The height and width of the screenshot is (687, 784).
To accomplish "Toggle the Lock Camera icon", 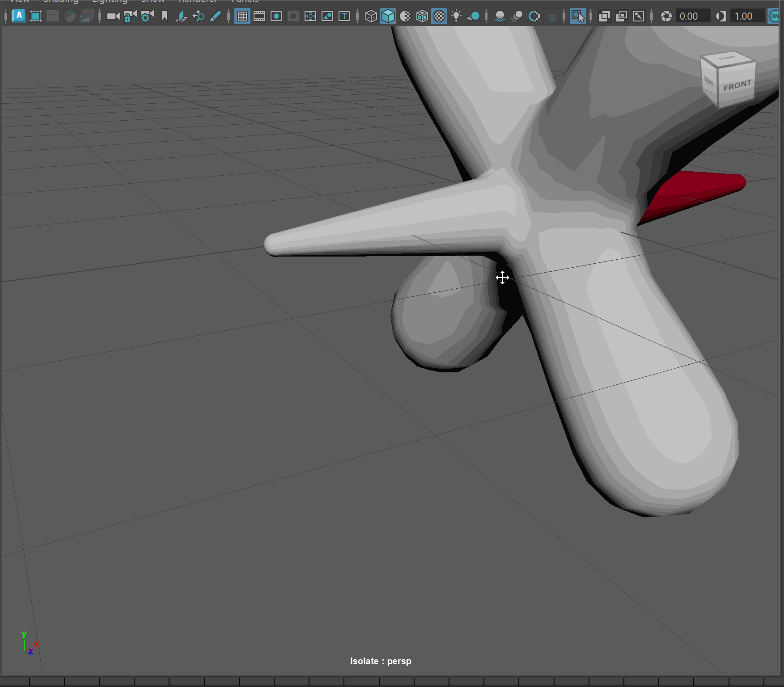I will coord(130,16).
